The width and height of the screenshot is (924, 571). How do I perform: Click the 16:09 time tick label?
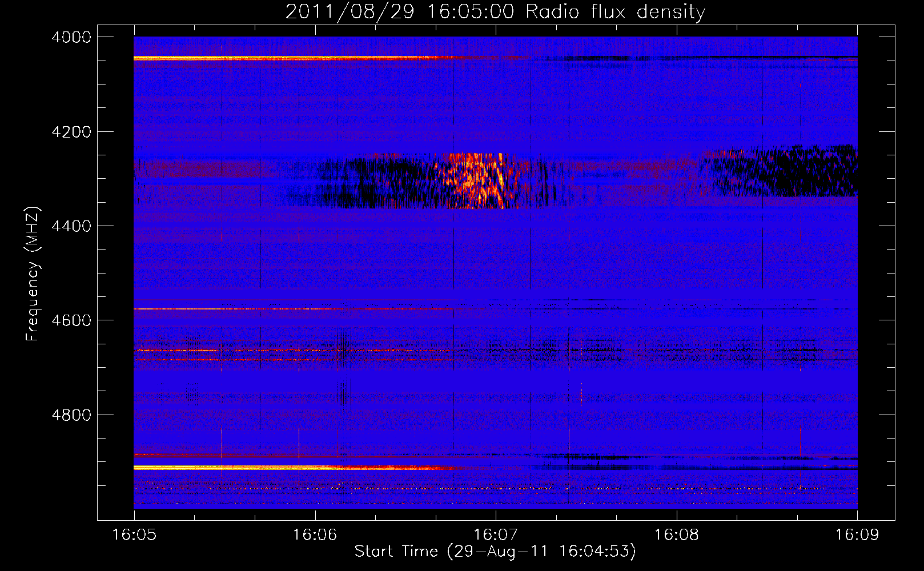(x=857, y=535)
